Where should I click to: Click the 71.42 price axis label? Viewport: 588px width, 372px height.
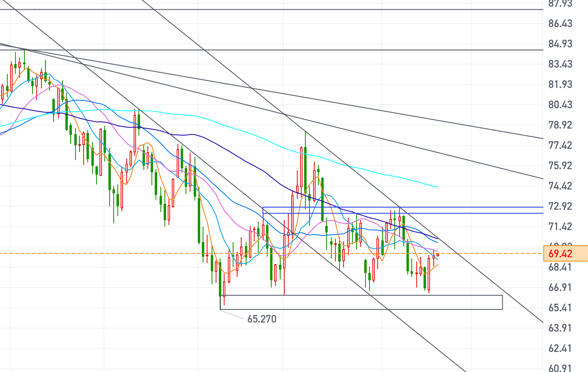(x=560, y=226)
